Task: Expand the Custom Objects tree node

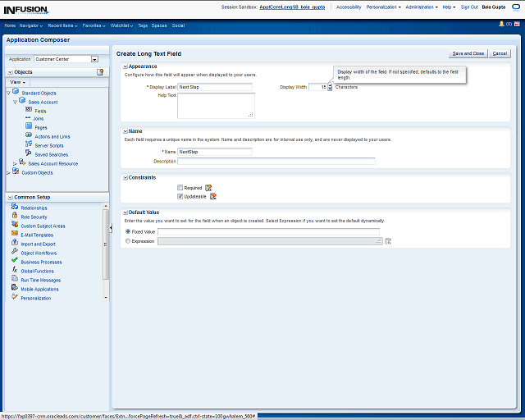Action: coord(8,173)
